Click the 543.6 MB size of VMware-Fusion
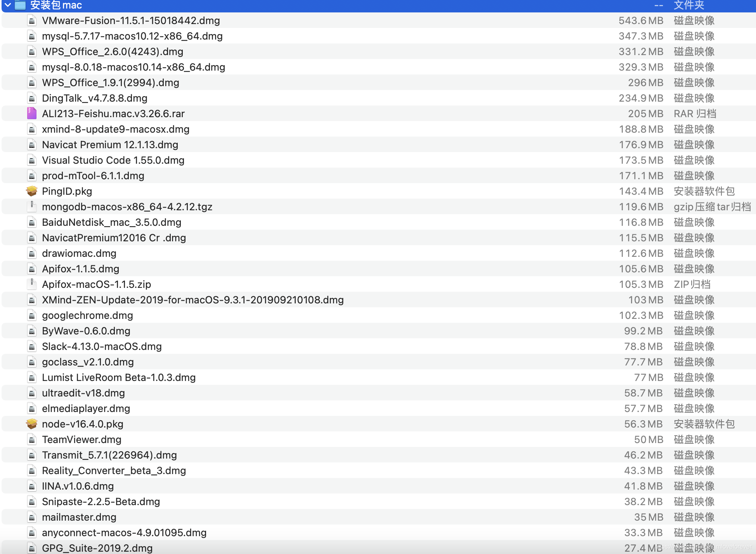This screenshot has height=554, width=756. [640, 21]
